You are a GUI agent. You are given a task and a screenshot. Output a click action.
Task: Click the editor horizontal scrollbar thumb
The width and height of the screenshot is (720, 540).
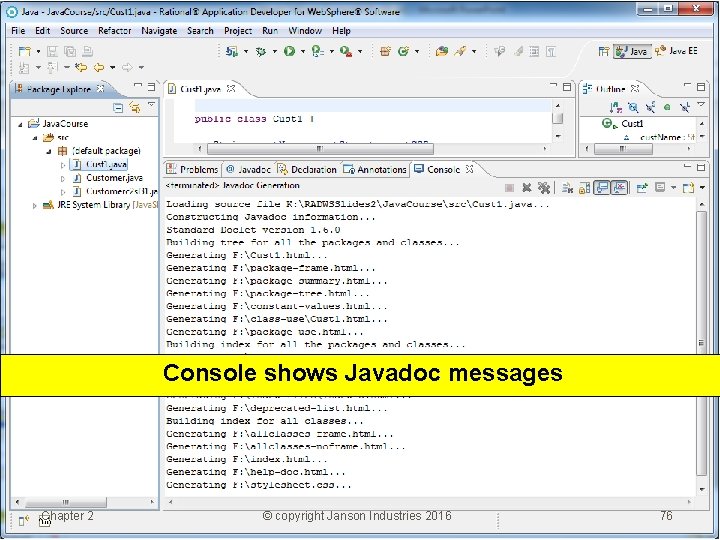321,149
